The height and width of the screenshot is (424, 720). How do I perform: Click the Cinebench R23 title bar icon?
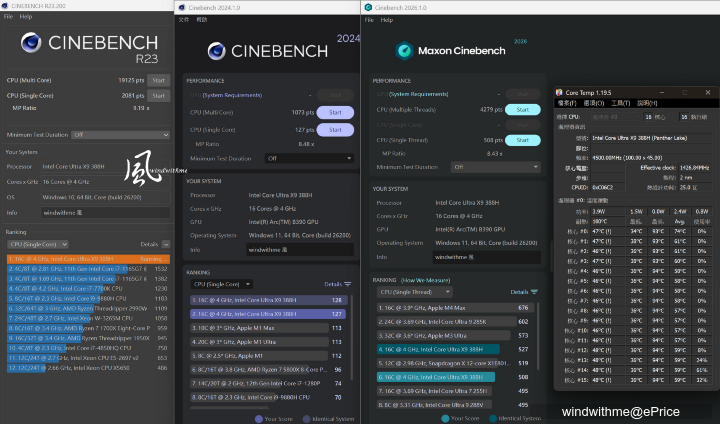(5, 6)
